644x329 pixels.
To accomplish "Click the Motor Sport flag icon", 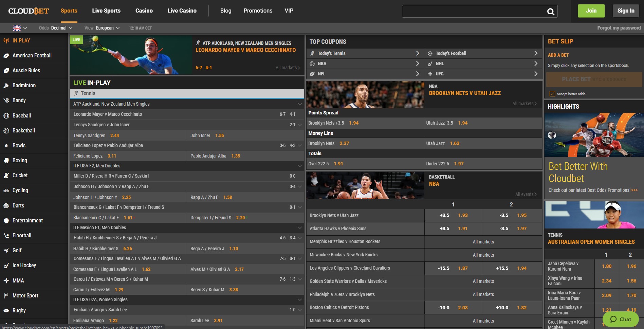I will 6,296.
